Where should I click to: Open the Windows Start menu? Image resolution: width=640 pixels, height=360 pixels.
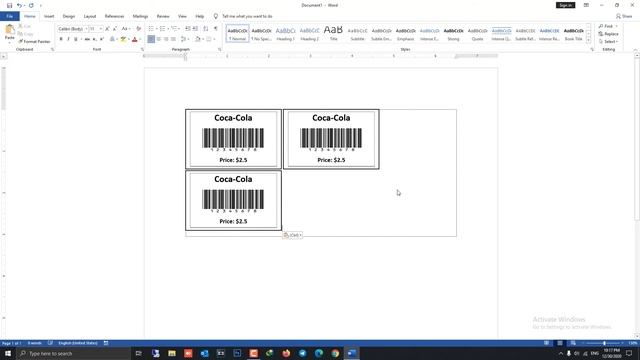(8, 353)
